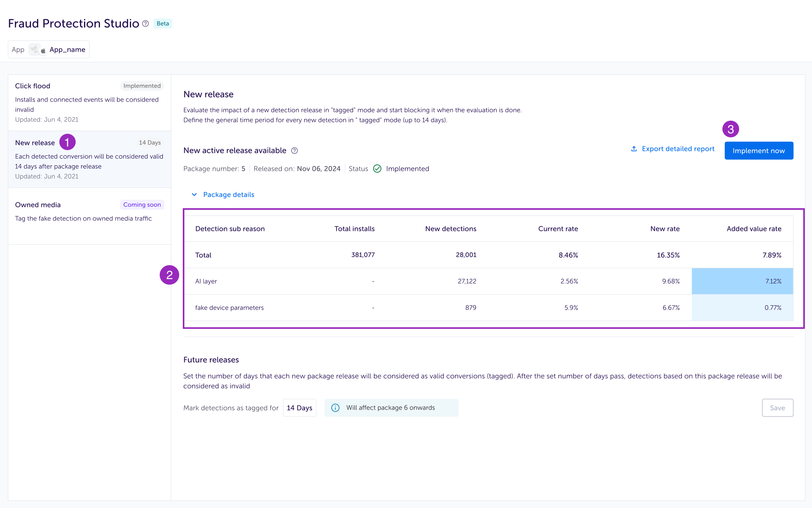Click the Added value rate column header
Viewport: 812px width, 508px height.
click(x=753, y=229)
